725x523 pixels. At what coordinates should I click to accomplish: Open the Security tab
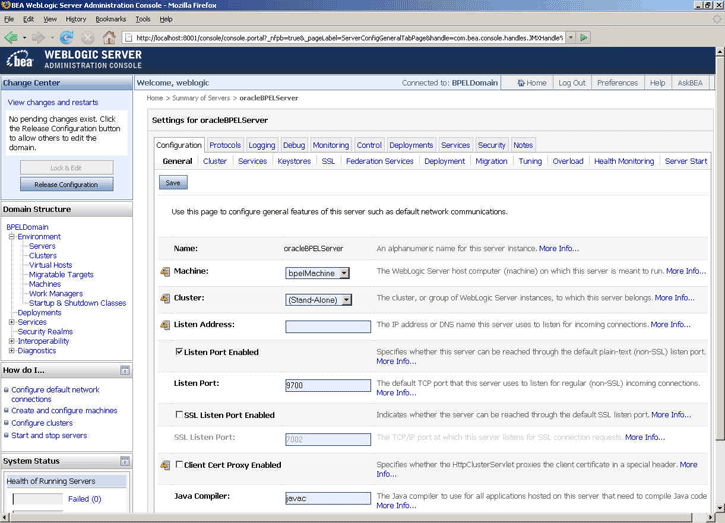(492, 145)
